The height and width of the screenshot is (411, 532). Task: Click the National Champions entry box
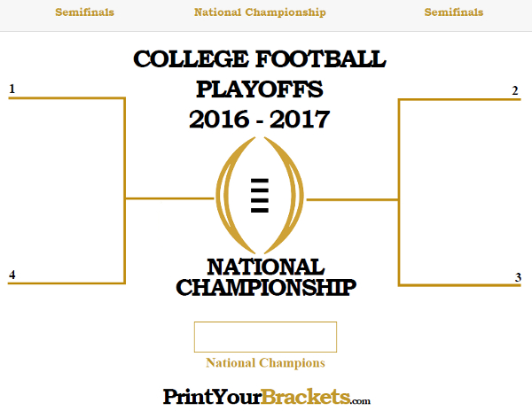(x=265, y=337)
